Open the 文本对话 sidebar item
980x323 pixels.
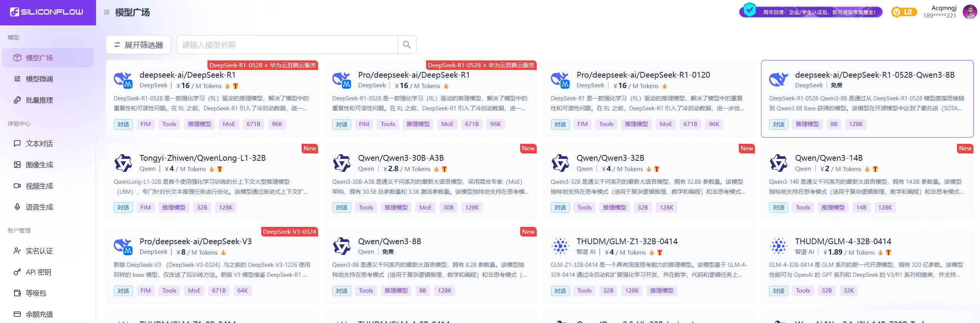click(x=48, y=143)
